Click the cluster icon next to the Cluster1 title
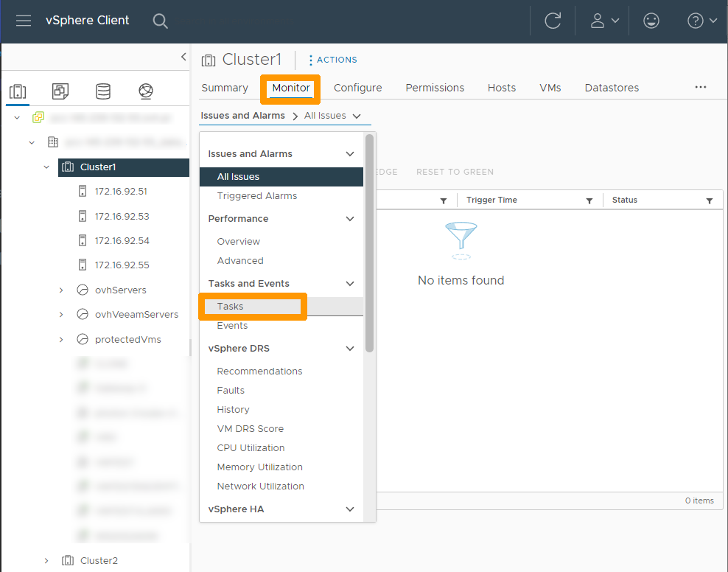 pos(209,60)
